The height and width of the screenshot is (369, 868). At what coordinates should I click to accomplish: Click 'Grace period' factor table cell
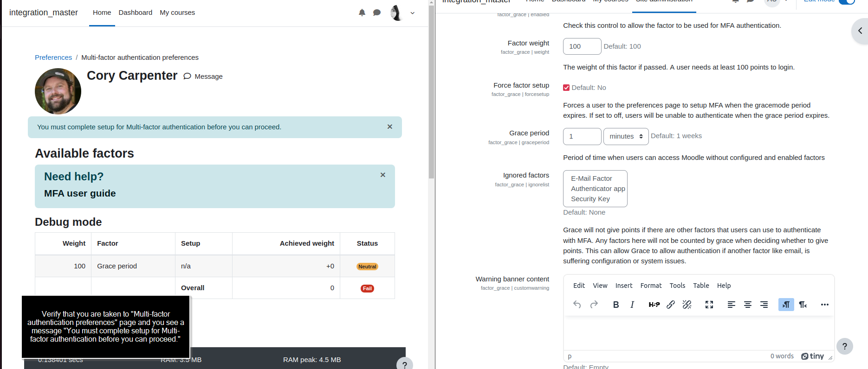(133, 266)
